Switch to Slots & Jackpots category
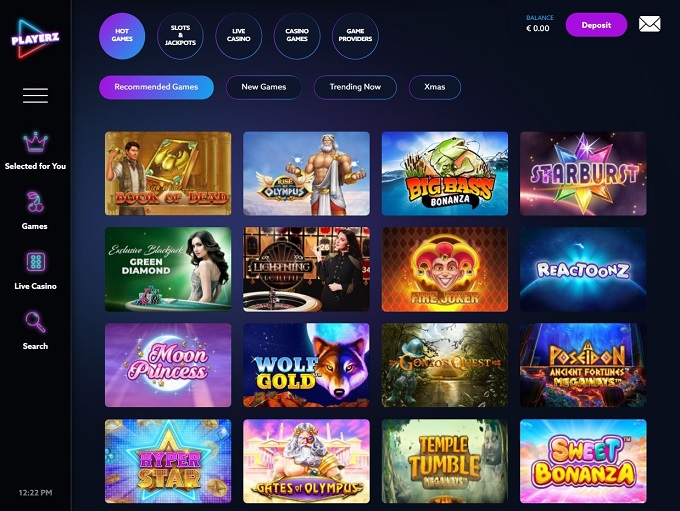This screenshot has width=680, height=511. [x=180, y=36]
